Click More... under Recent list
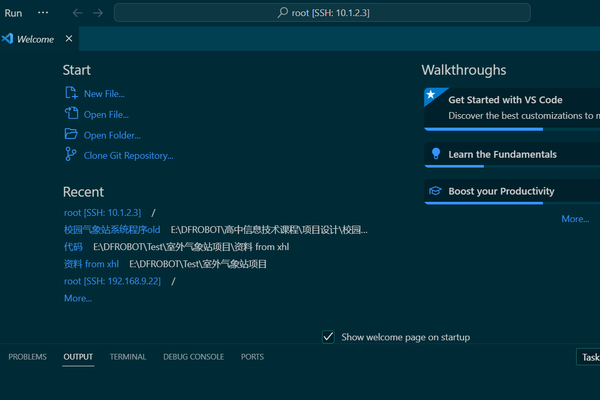600x400 pixels. [78, 298]
